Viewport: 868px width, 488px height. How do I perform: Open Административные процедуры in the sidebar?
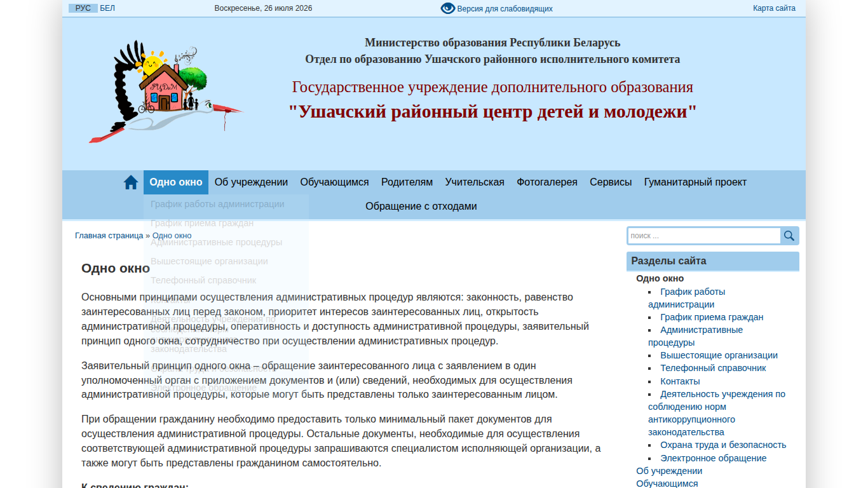coord(696,336)
